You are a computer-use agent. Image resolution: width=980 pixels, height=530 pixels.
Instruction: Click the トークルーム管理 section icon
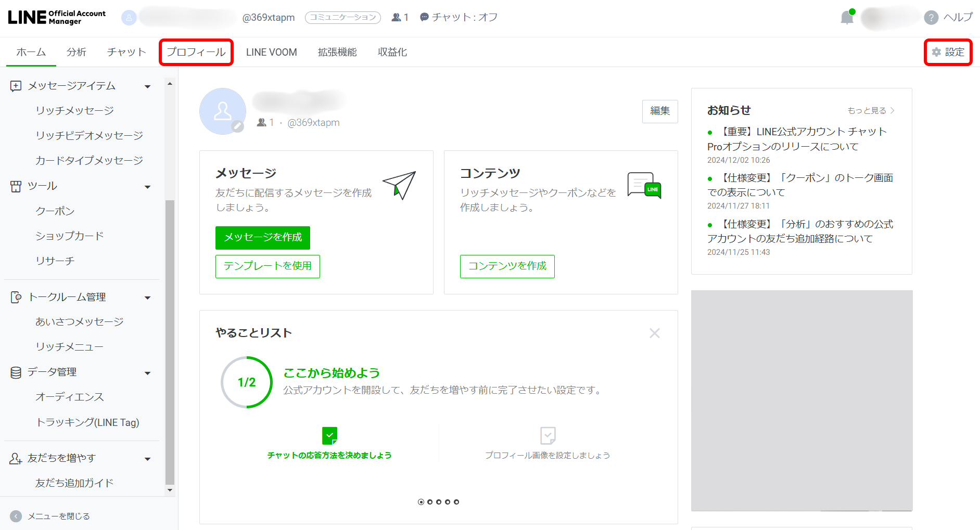tap(16, 297)
